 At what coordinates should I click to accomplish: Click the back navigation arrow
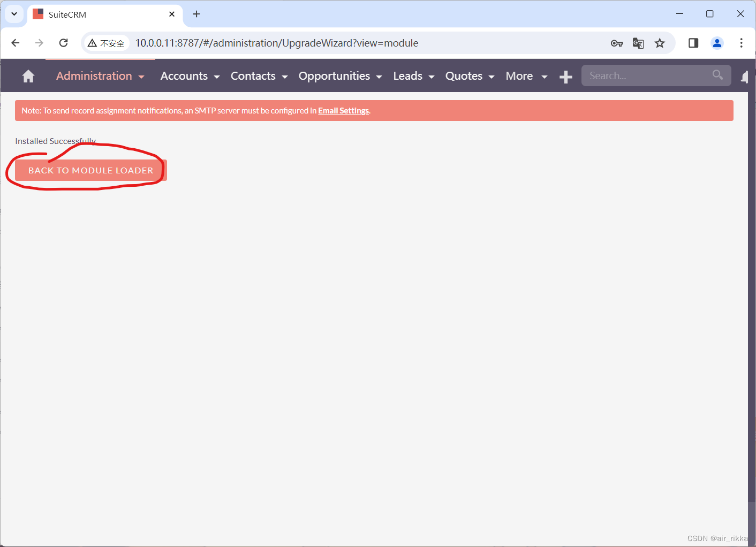(x=15, y=43)
